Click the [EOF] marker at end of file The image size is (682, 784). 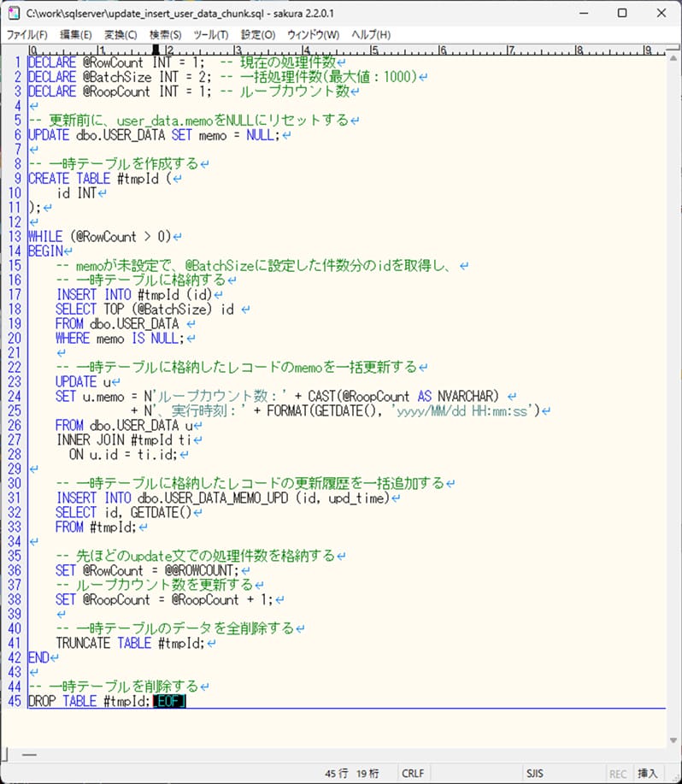(169, 701)
